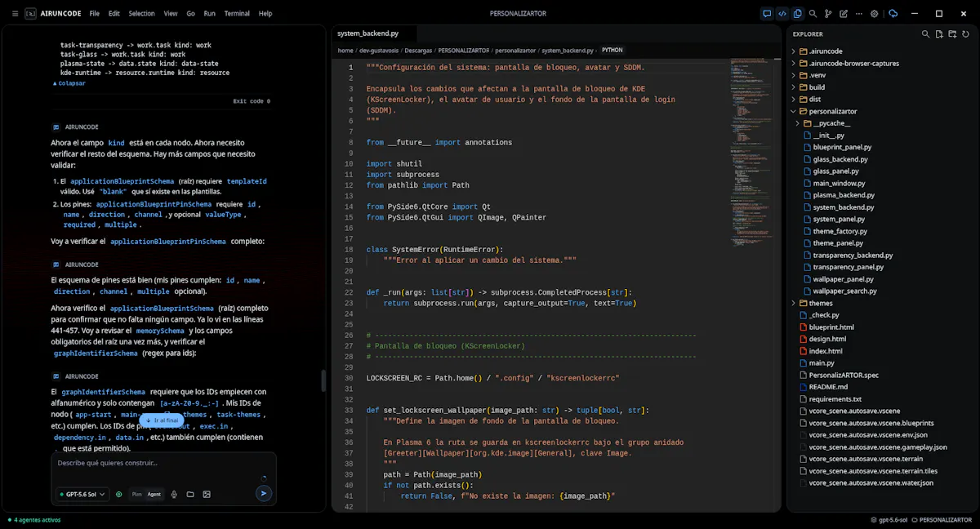980x529 pixels.
Task: Attach a folder to the chat
Action: tap(190, 494)
